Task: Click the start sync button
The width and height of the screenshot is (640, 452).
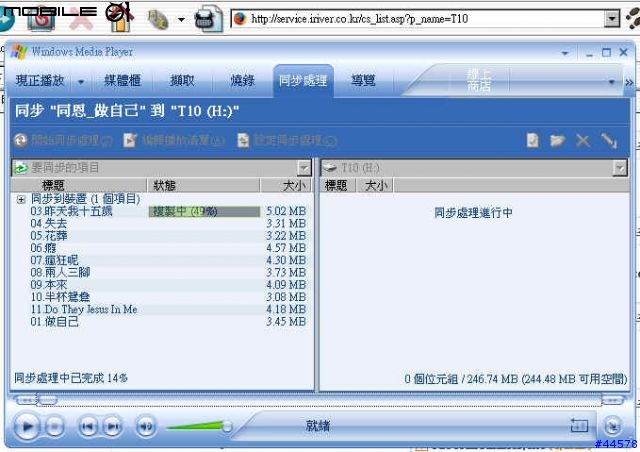Action: click(x=63, y=140)
